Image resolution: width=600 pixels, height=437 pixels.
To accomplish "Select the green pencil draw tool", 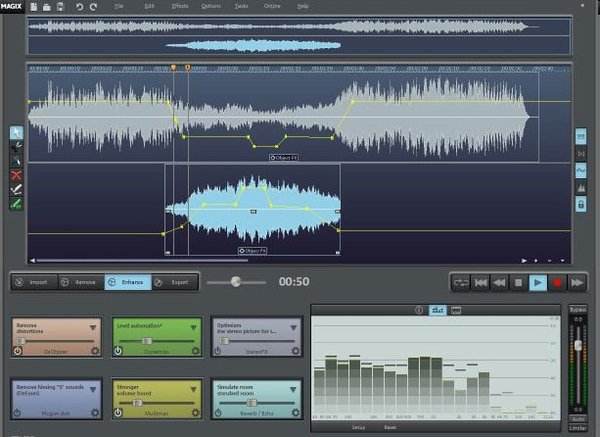I will (x=16, y=203).
